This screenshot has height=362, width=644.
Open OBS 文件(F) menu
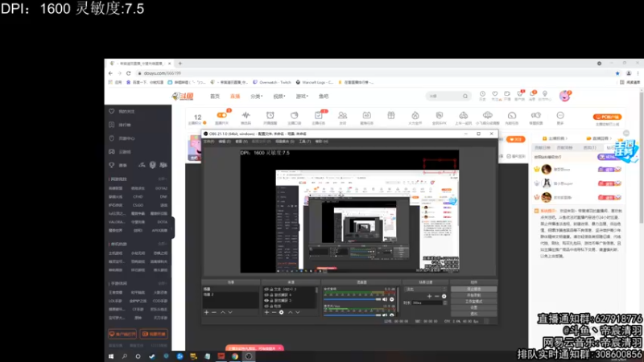pyautogui.click(x=209, y=142)
